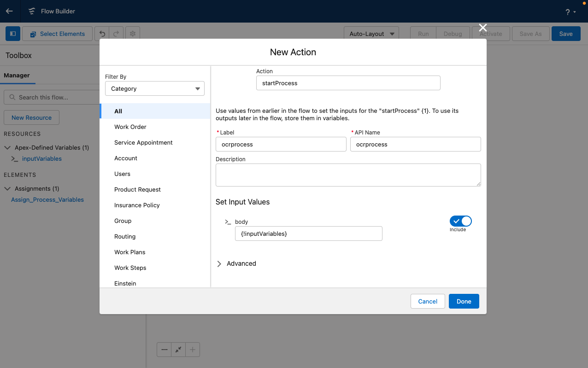This screenshot has width=588, height=368.
Task: Click the fit-to-view canvas icon
Action: pyautogui.click(x=178, y=350)
